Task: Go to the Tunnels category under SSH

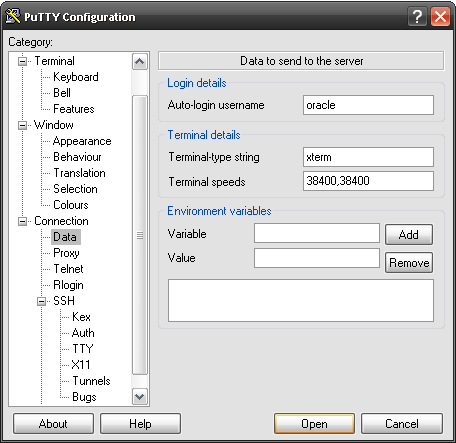Action: (x=91, y=381)
